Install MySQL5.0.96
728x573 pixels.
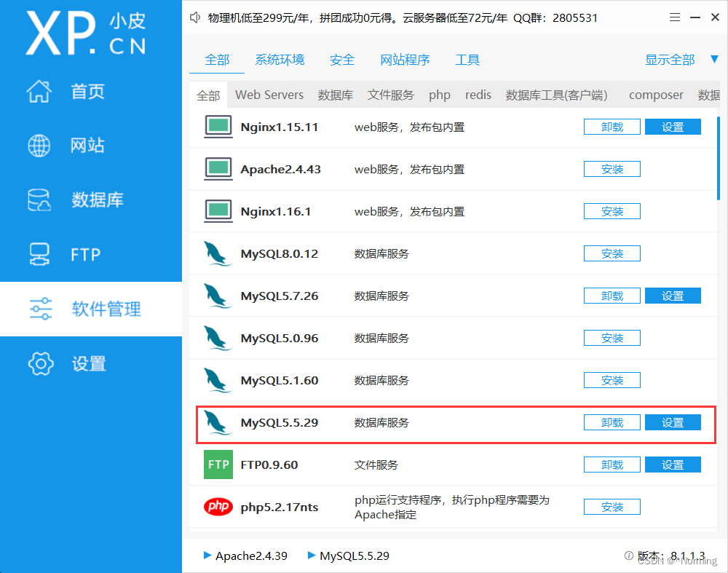pos(612,338)
